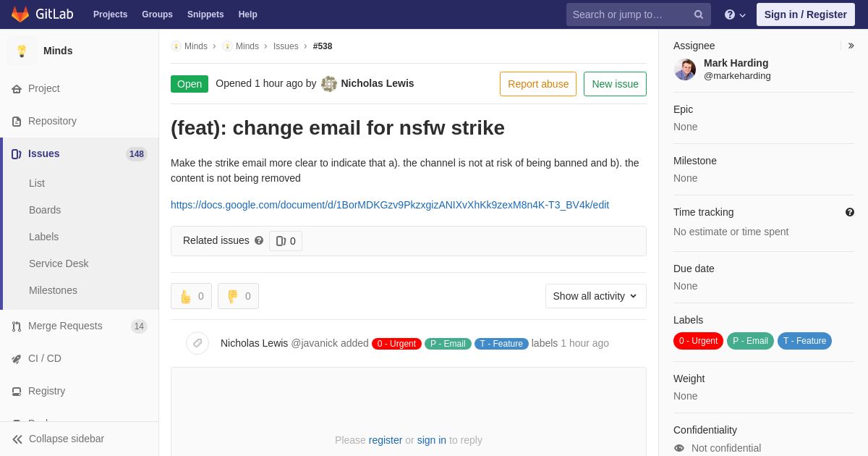
Task: Click the Time tracking help icon
Action: click(x=850, y=212)
